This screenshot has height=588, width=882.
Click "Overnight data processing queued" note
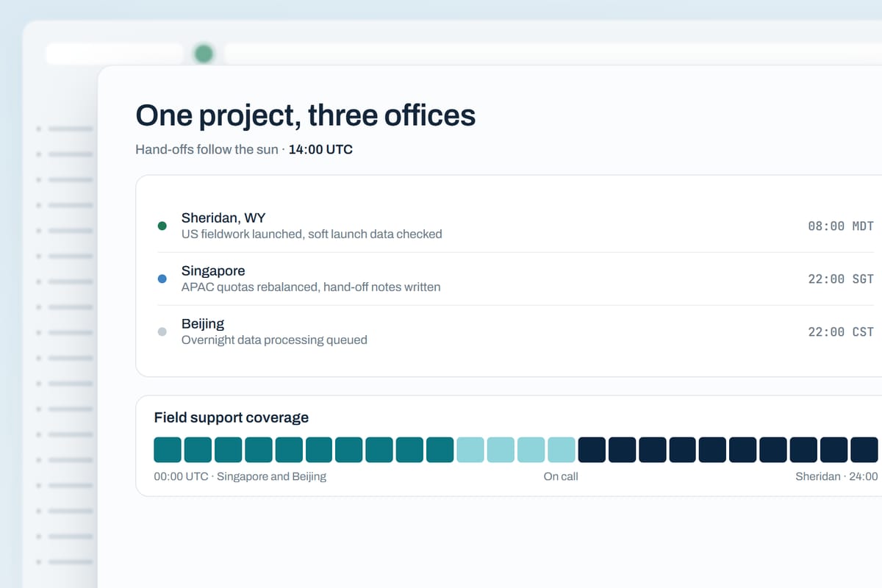[x=274, y=340]
